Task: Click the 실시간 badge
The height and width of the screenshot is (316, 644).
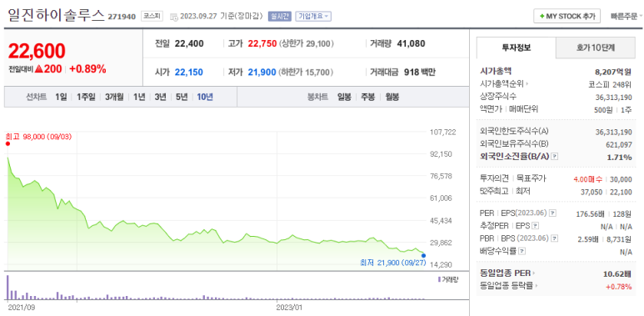Action: click(x=280, y=16)
